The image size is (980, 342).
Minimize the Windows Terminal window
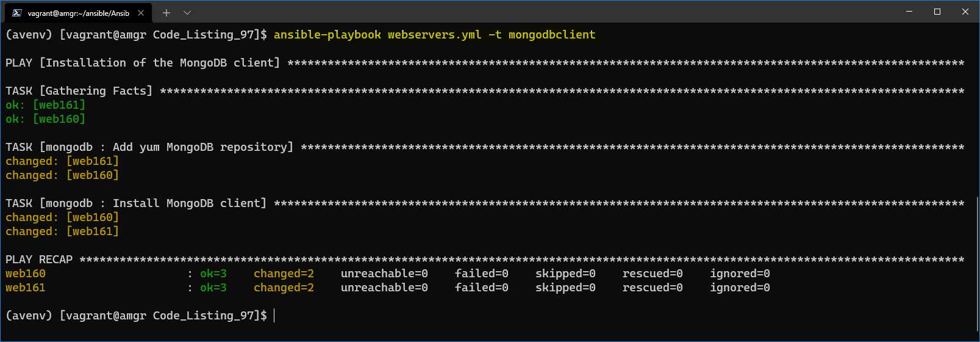[909, 12]
